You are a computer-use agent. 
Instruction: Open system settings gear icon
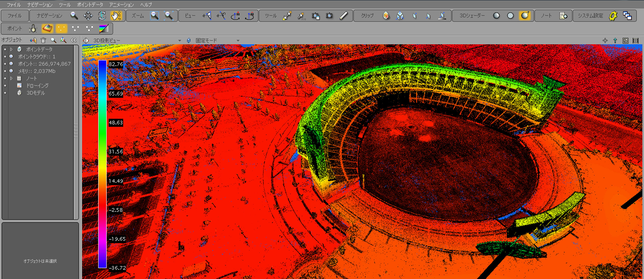613,16
